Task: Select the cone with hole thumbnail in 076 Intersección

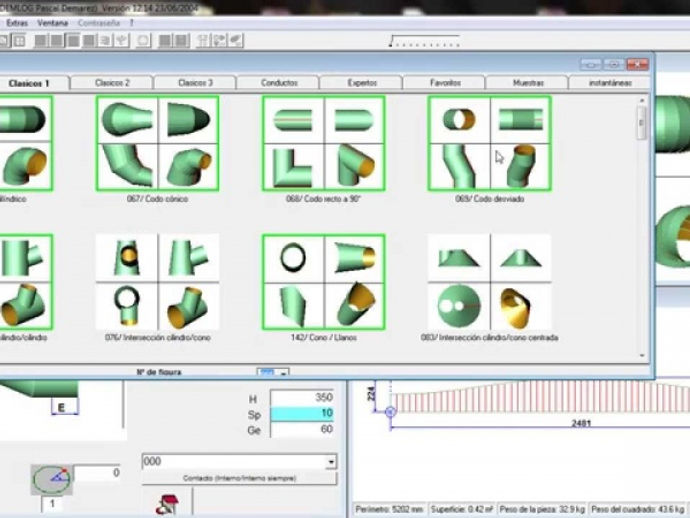Action: [127, 257]
